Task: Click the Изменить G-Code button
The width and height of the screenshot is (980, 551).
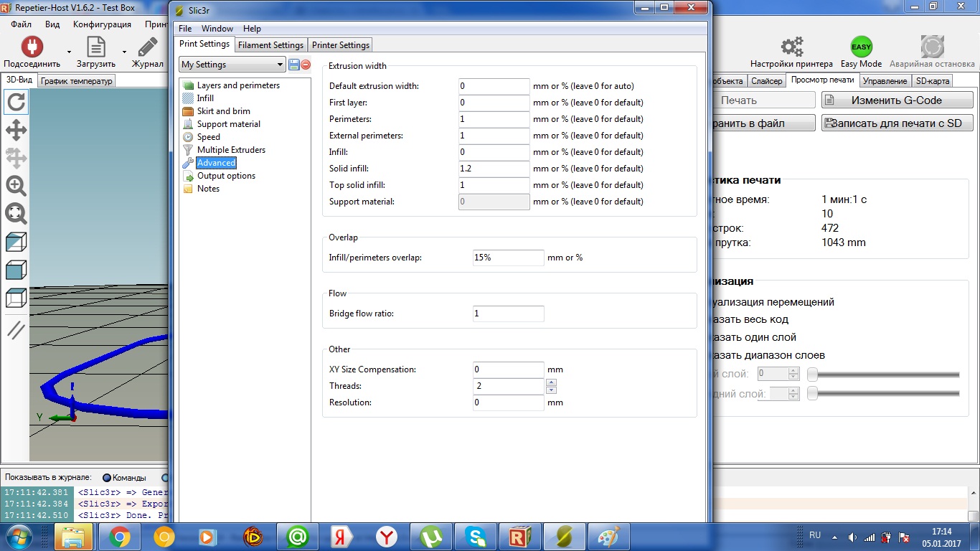Action: point(897,100)
